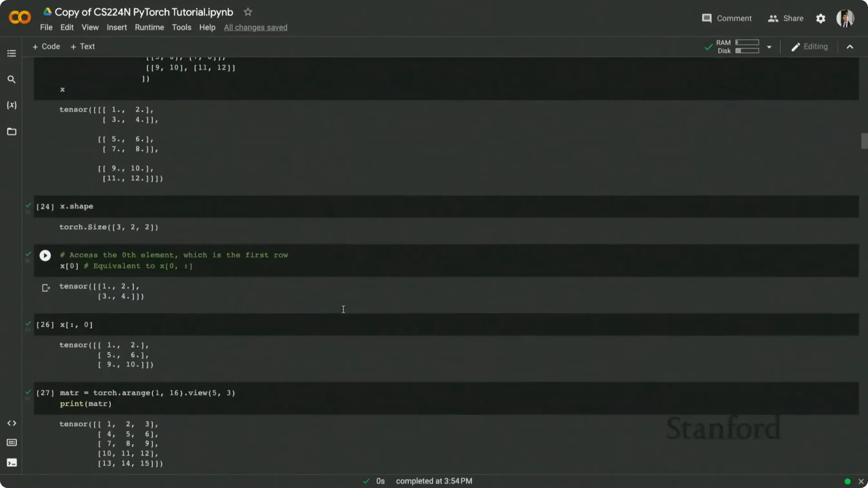Expand the RAM and Disk resources dropdown

[x=769, y=47]
